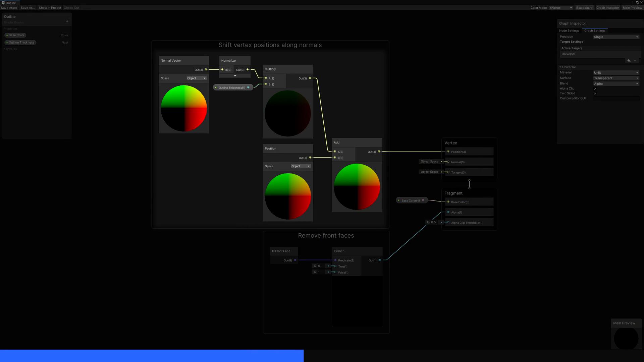Select the Graph Settings tab

[x=594, y=31]
